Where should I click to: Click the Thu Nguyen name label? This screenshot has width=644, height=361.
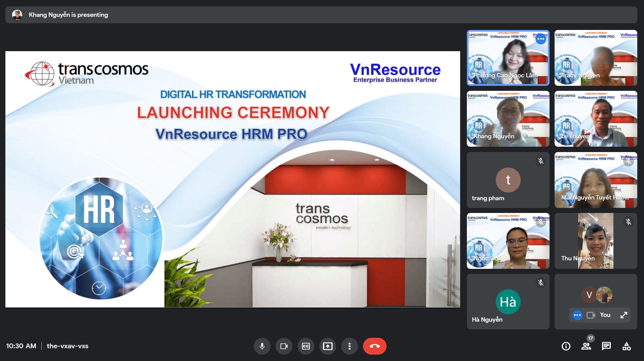(578, 258)
